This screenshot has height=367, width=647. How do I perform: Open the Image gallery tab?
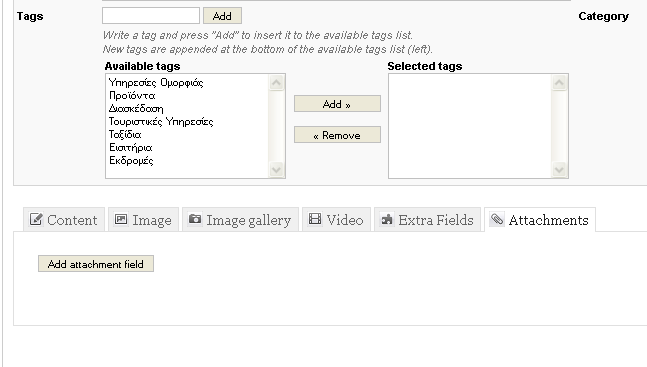240,220
